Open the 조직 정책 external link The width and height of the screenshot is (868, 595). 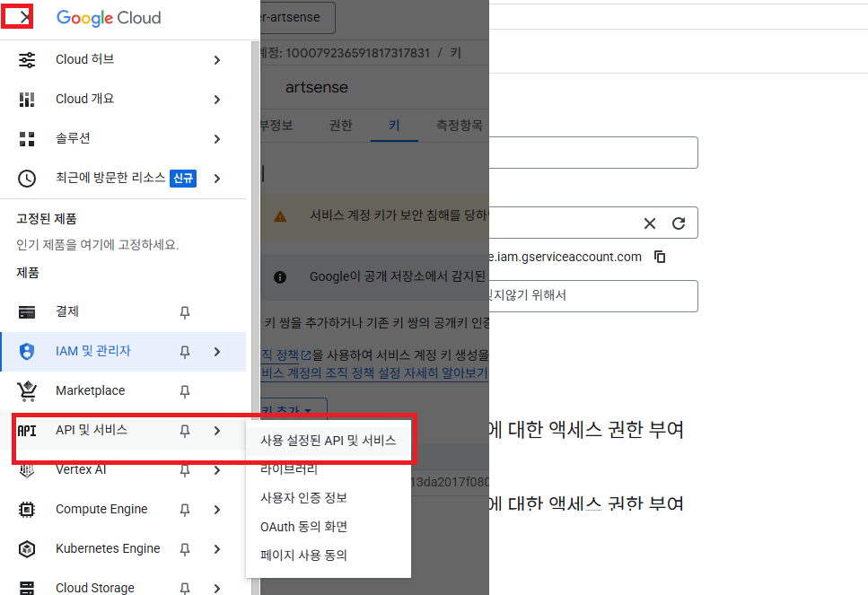pos(286,354)
